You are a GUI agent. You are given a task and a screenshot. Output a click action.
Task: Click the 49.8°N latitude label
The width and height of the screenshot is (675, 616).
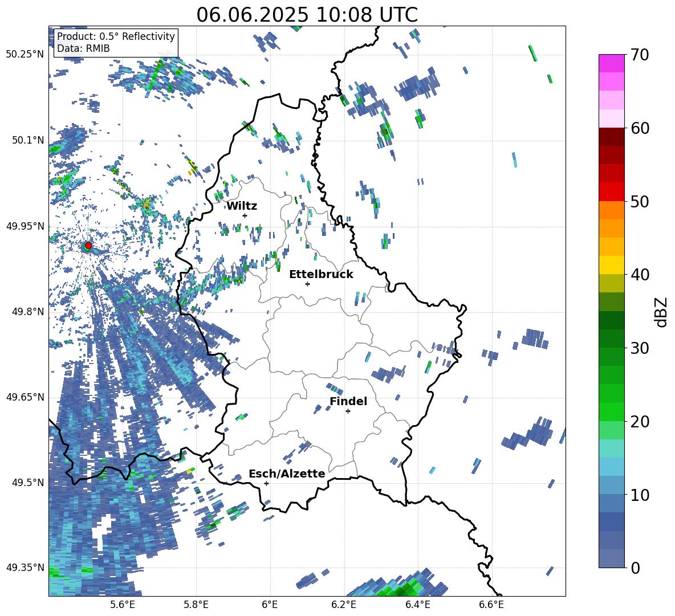28,312
